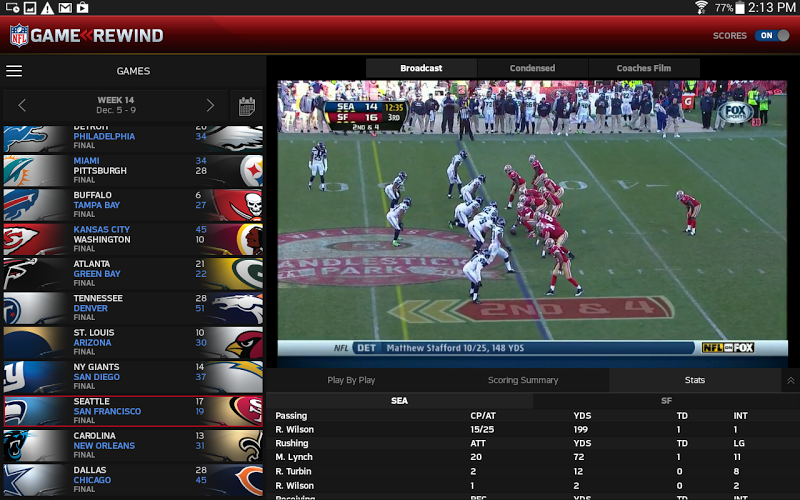800x500 pixels.
Task: Select Dallas vs Chicago game
Action: [x=133, y=480]
